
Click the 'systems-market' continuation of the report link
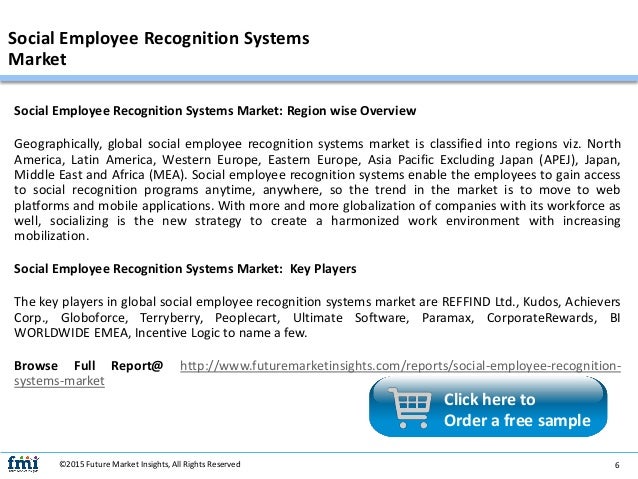(x=59, y=381)
